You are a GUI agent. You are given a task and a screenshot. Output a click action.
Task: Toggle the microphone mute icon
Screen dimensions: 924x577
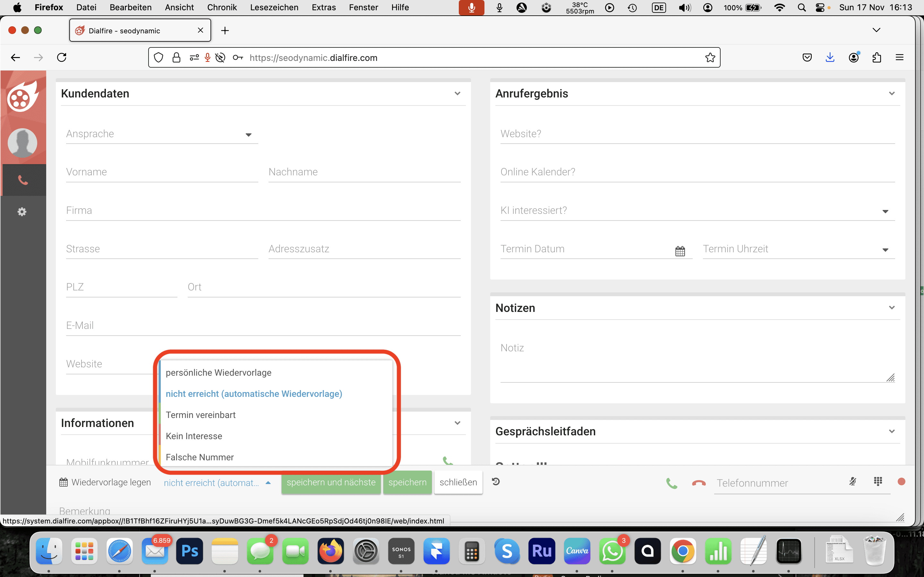852,481
